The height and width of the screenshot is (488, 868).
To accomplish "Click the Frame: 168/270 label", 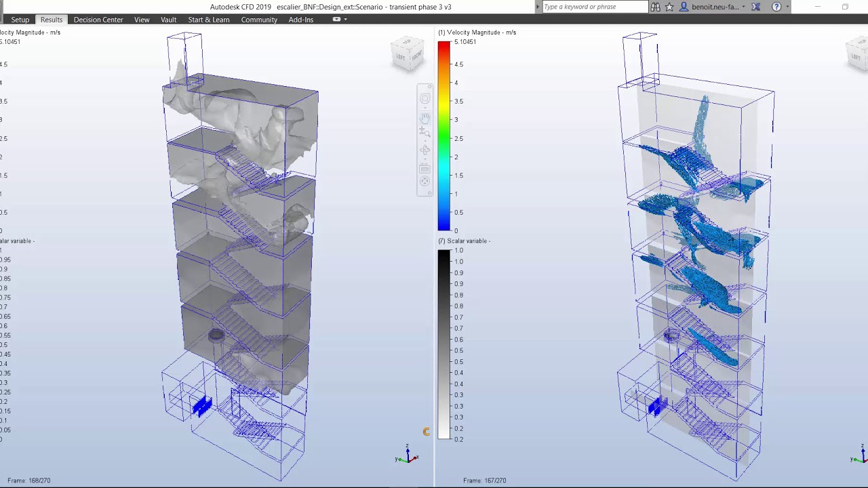I will coord(28,481).
